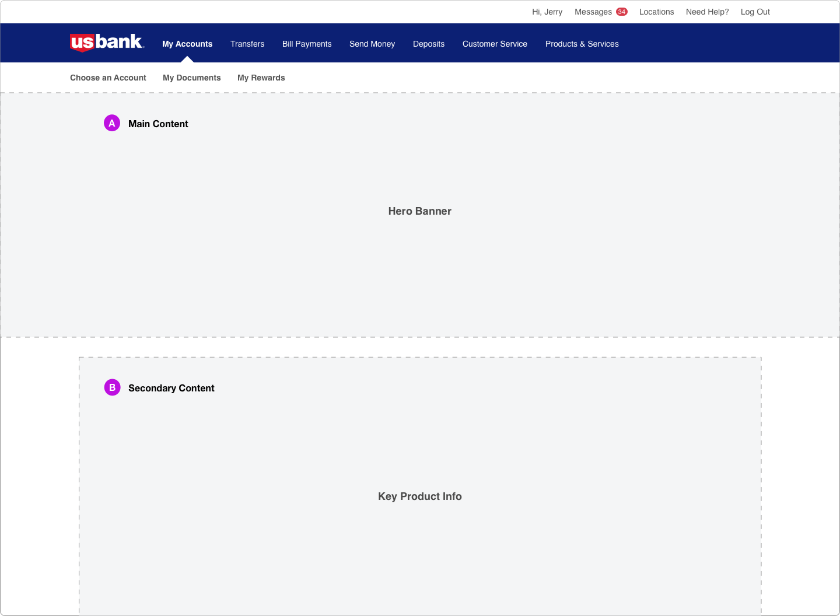Click the Need Help? link

(x=708, y=12)
